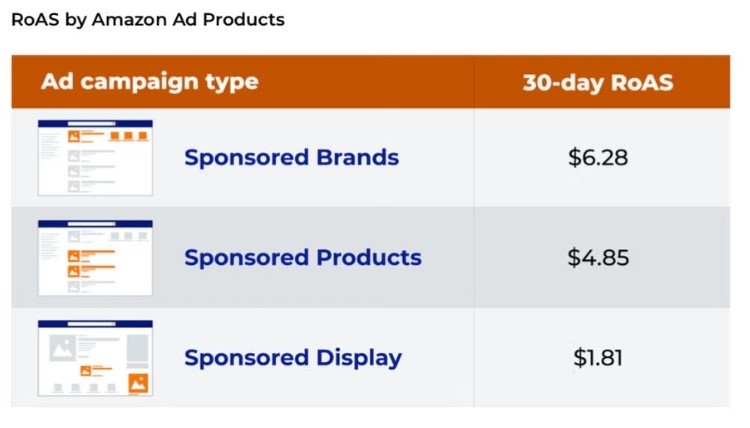Screen dimensions: 750x428
Task: Click large orange image icon in Display thumbnail
Action: [x=138, y=384]
